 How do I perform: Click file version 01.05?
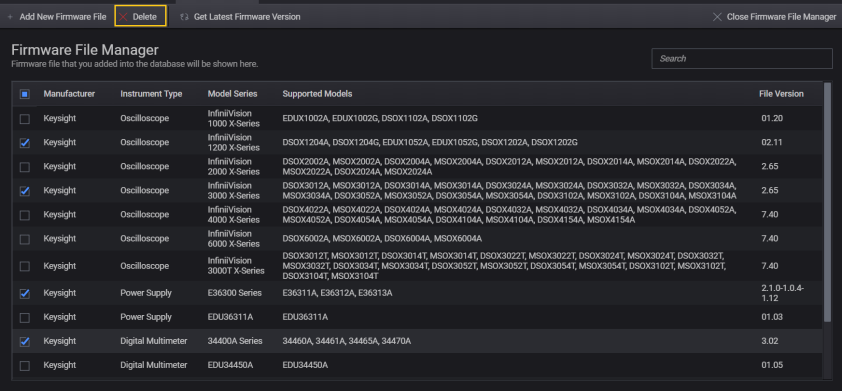[772, 365]
